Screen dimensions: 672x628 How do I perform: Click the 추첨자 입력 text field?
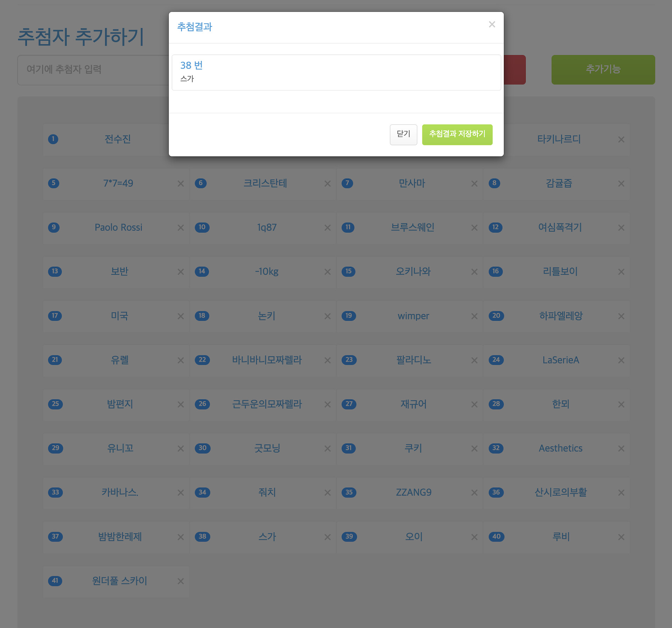point(93,69)
